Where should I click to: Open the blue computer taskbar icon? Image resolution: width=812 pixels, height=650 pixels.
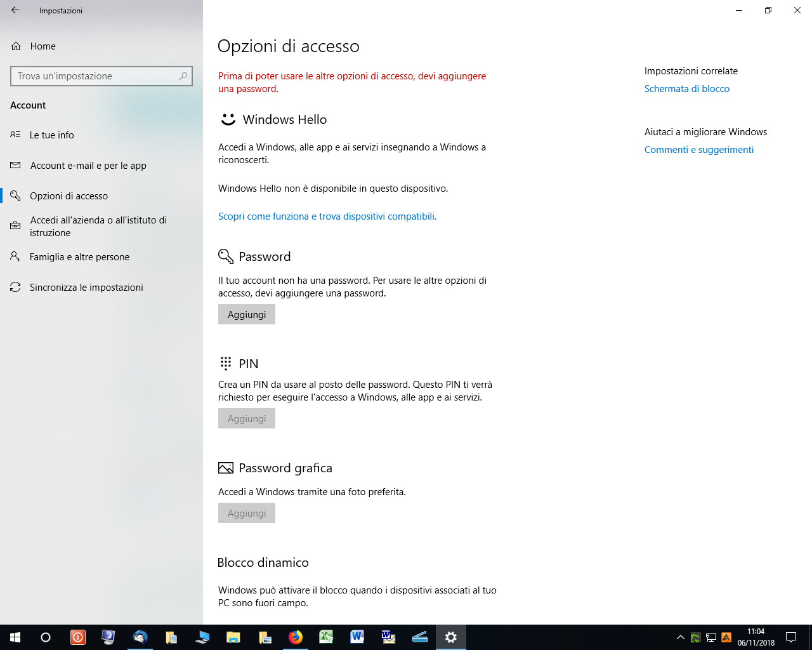[202, 637]
